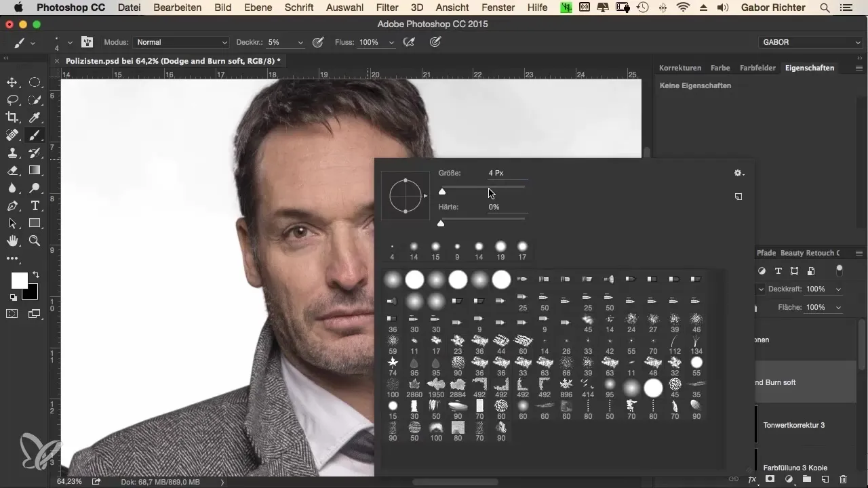The height and width of the screenshot is (488, 868).
Task: Select the Path Selection tool
Action: tap(12, 224)
